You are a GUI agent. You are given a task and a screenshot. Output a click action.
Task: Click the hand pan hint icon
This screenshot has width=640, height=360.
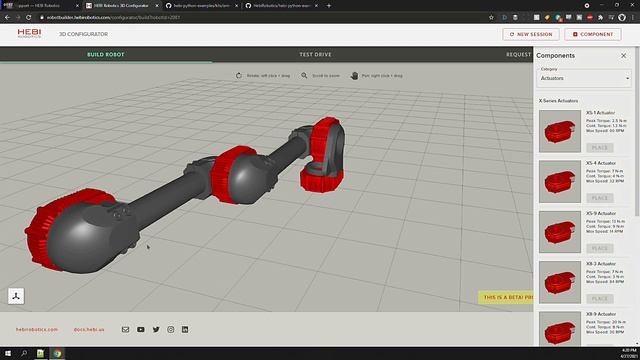[354, 76]
